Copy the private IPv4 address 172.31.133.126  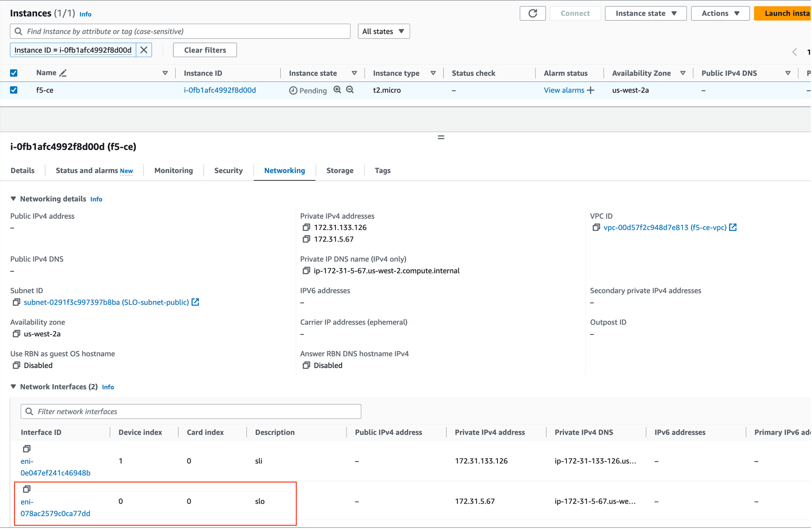tap(306, 227)
